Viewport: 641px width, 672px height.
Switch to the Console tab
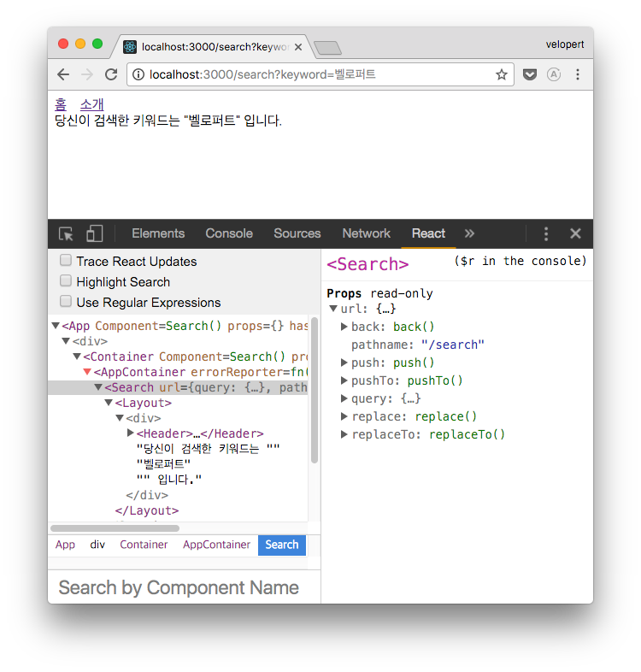[x=229, y=233]
